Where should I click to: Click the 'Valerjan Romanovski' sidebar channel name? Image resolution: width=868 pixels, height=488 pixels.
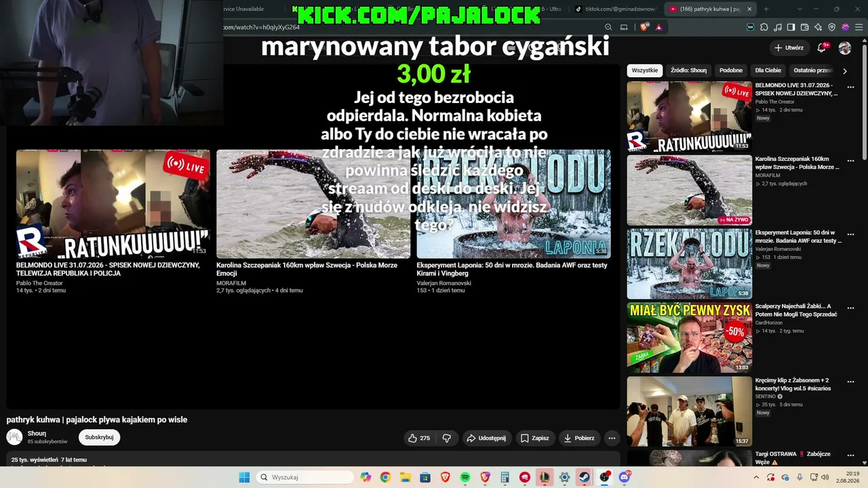pyautogui.click(x=778, y=249)
